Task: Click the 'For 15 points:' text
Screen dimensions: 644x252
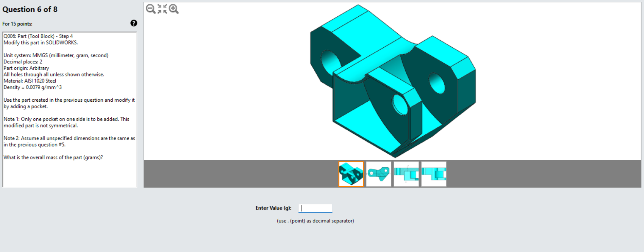Action: click(17, 24)
